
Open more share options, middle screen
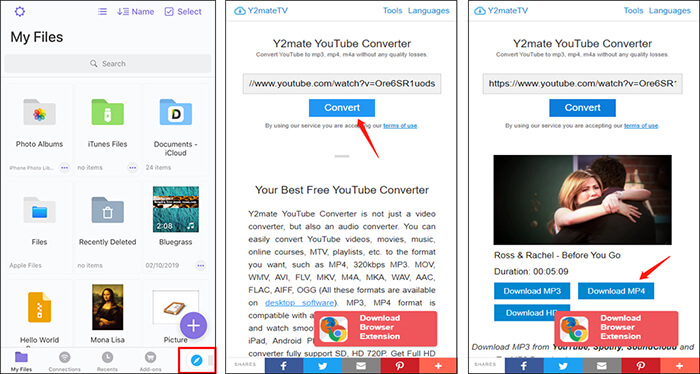click(x=438, y=366)
